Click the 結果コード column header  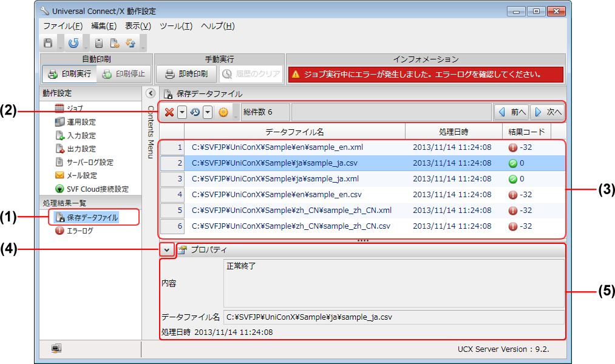coord(526,132)
